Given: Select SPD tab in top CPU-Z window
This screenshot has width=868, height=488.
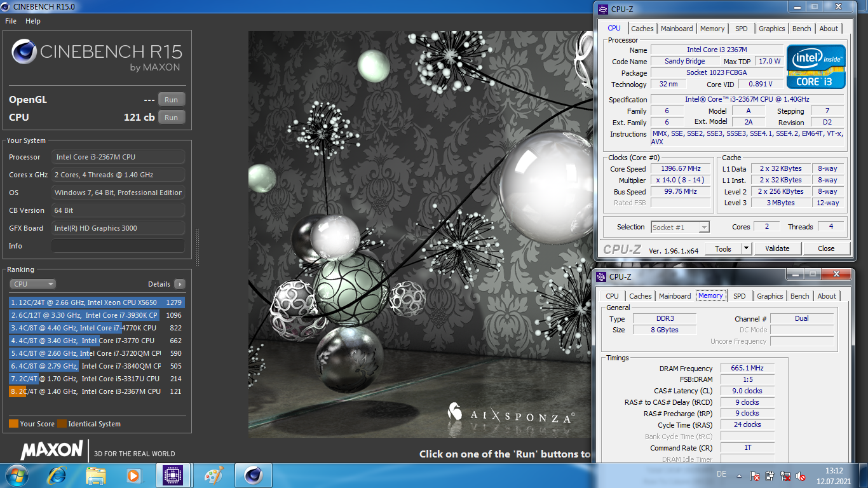Looking at the screenshot, I should (742, 29).
